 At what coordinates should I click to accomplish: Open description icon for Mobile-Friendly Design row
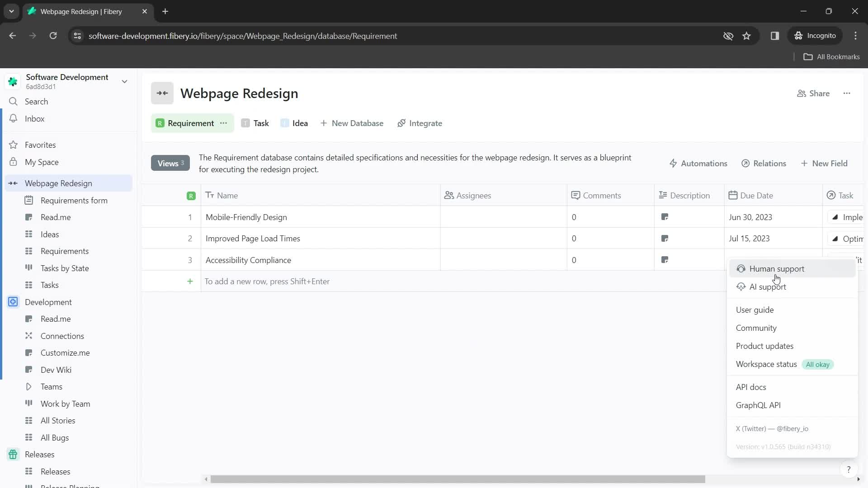[x=665, y=217]
